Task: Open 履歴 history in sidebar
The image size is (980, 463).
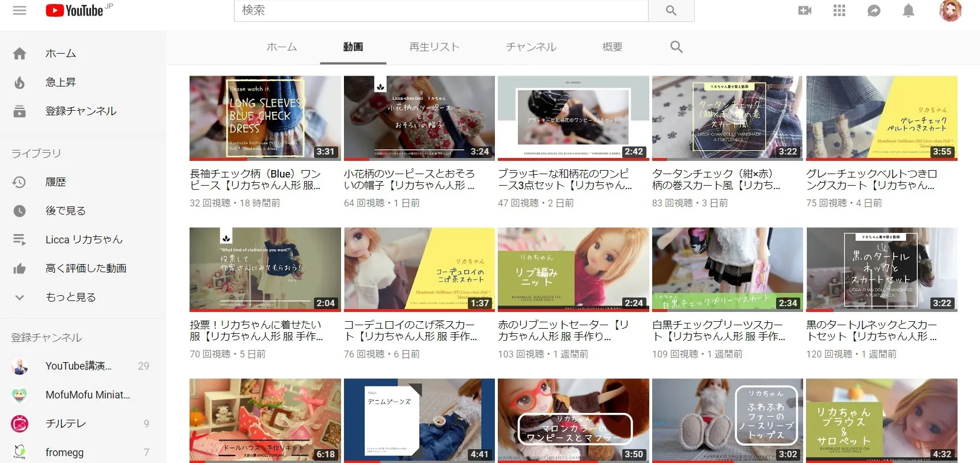Action: click(x=55, y=182)
